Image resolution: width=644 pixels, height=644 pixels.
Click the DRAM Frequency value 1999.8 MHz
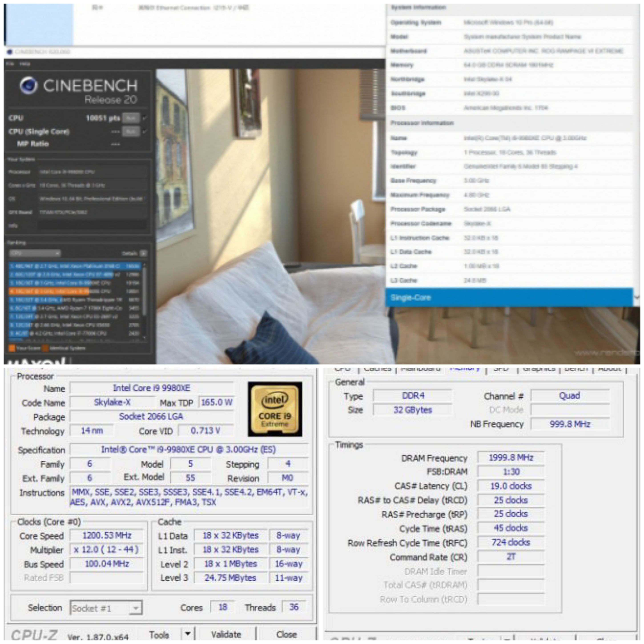click(x=511, y=458)
